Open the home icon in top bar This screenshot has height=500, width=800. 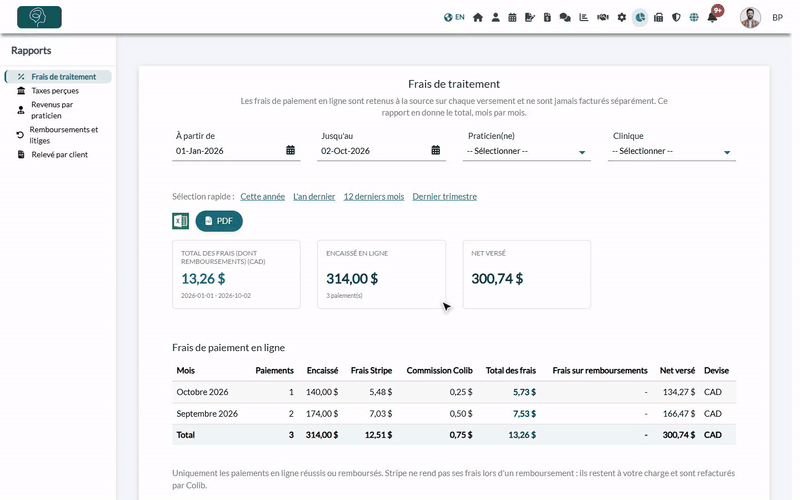click(478, 17)
